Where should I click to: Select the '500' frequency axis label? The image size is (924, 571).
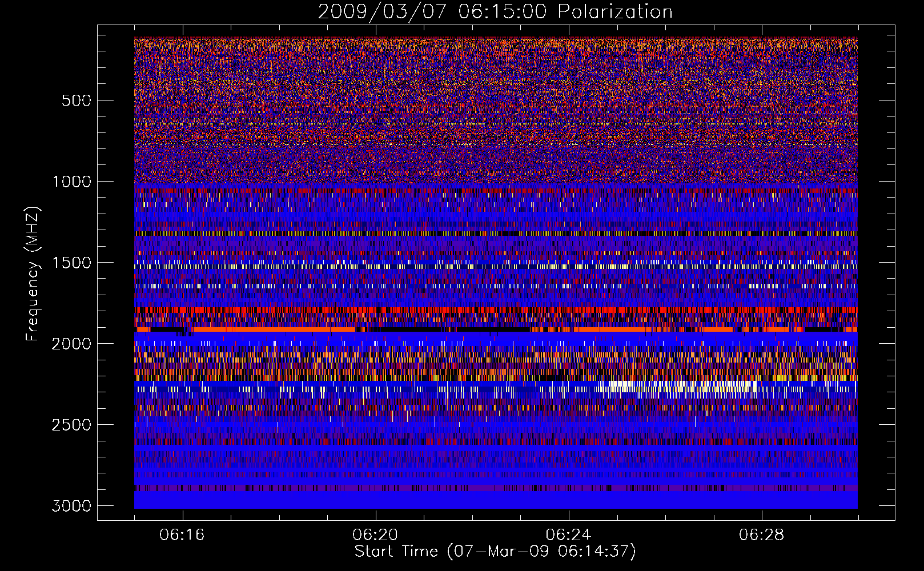click(76, 100)
